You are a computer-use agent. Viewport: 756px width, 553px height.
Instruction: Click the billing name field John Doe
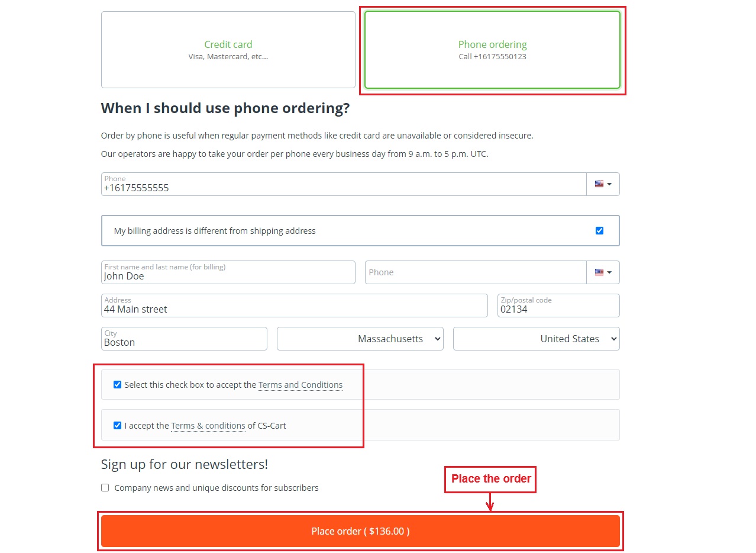click(x=228, y=272)
